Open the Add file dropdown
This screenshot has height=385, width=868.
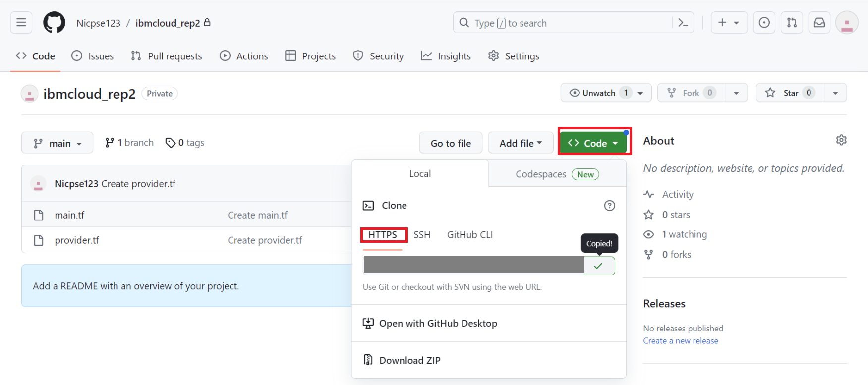coord(520,143)
